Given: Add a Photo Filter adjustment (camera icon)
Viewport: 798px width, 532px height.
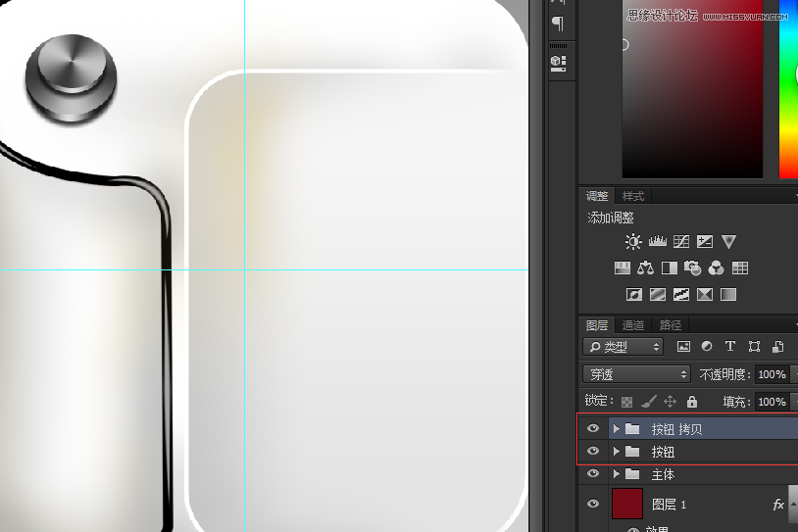Looking at the screenshot, I should 692,268.
